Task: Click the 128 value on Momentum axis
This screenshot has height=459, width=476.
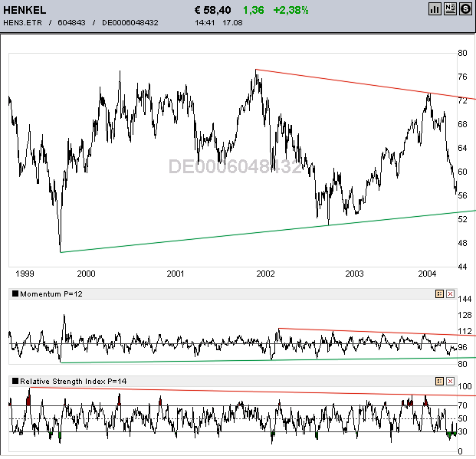Action: coord(465,315)
